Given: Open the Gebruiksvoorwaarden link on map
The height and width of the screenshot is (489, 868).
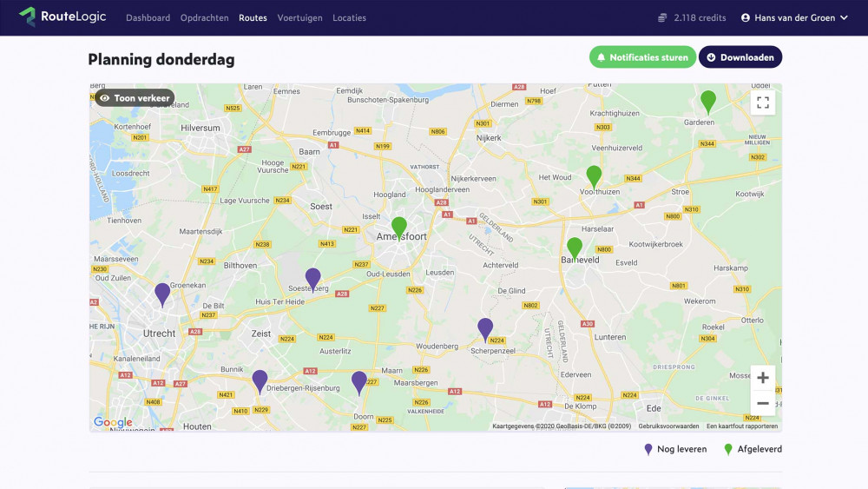Looking at the screenshot, I should click(x=668, y=426).
